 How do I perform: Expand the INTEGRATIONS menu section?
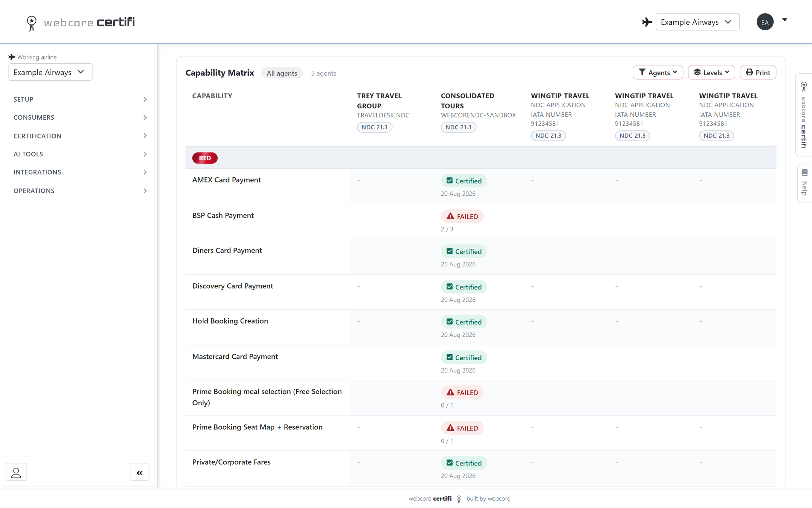[x=80, y=172]
